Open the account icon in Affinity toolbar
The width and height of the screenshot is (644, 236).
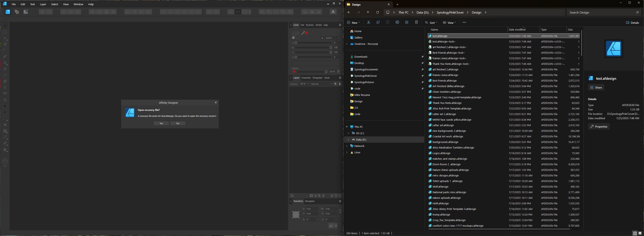[333, 12]
